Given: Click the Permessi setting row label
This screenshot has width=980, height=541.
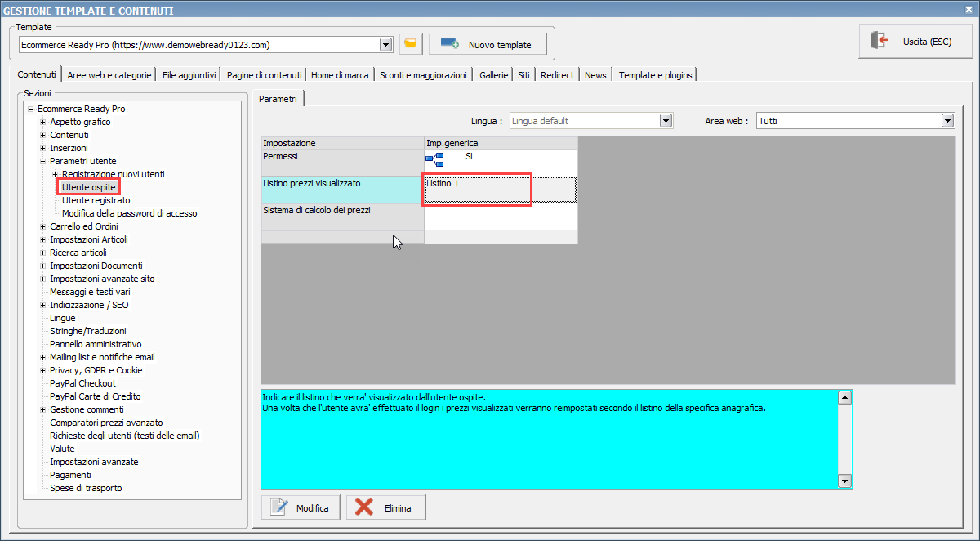Looking at the screenshot, I should pyautogui.click(x=342, y=163).
